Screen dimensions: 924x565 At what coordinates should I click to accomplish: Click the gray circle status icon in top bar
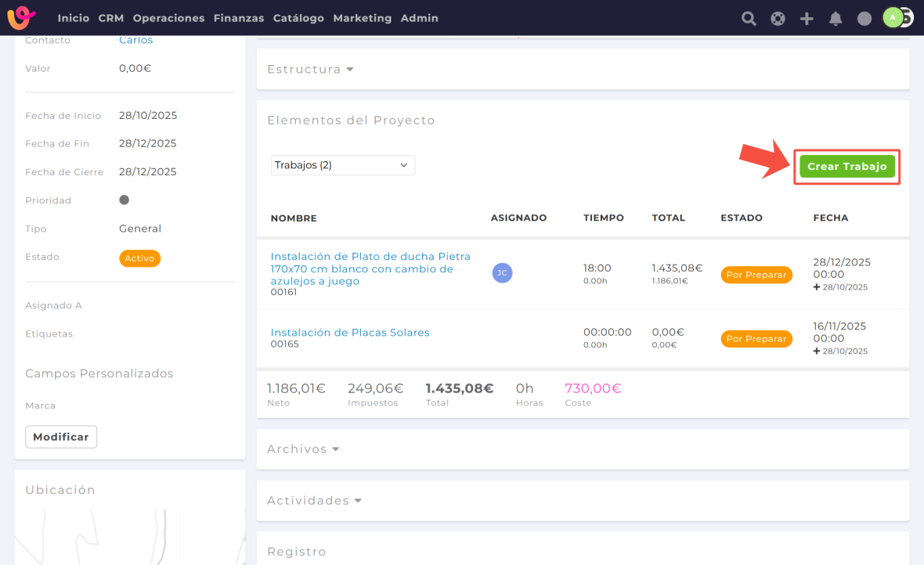click(864, 18)
